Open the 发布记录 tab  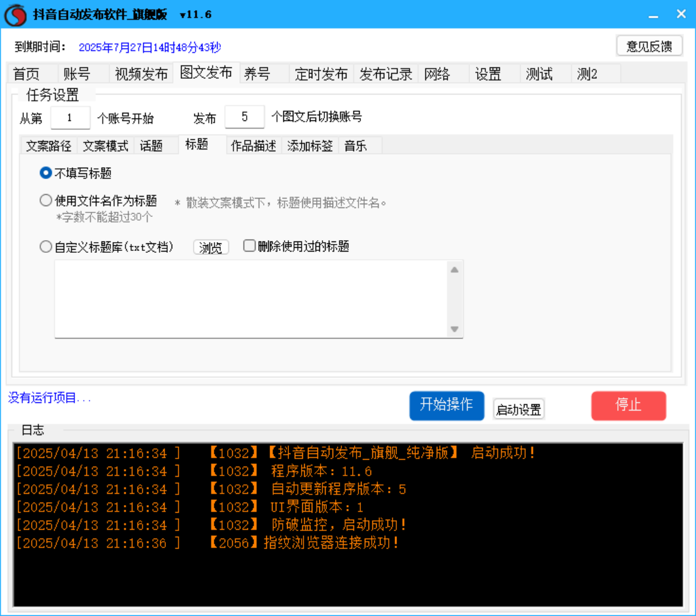[386, 74]
